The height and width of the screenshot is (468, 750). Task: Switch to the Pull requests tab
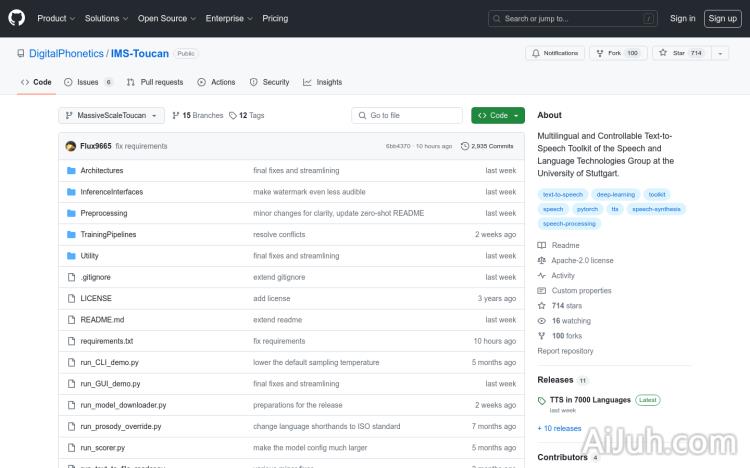(155, 82)
